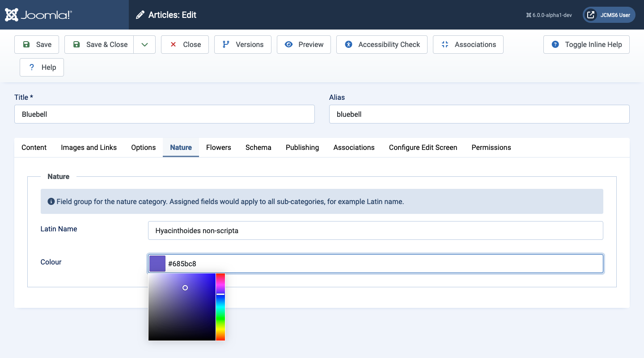Click the Preview eye icon
Viewport: 644px width, 358px height.
point(289,44)
